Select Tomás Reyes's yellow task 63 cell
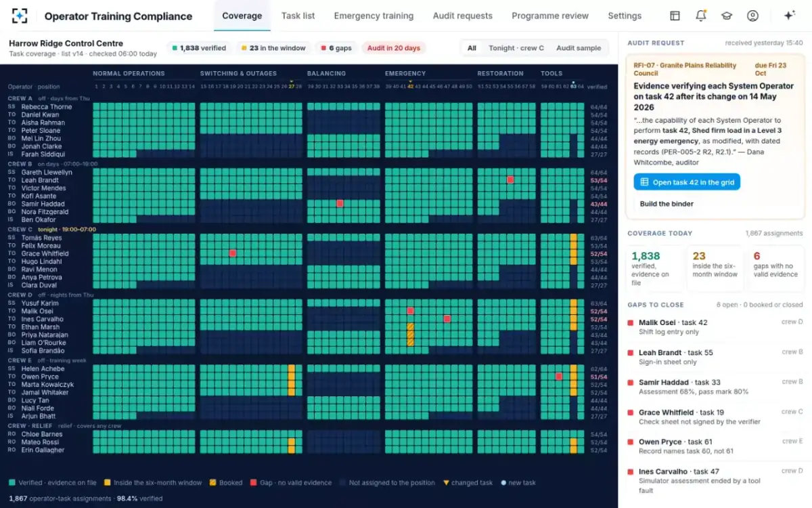812x508 pixels. 573,238
